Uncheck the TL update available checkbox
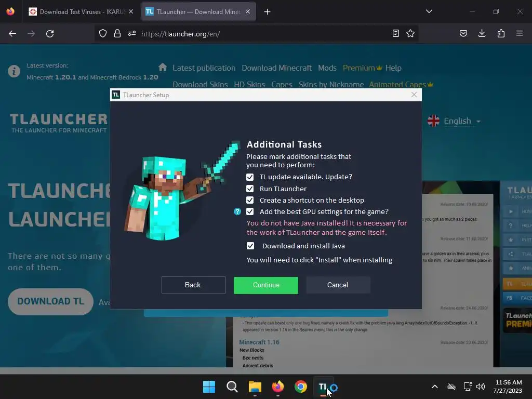The image size is (532, 399). [250, 177]
